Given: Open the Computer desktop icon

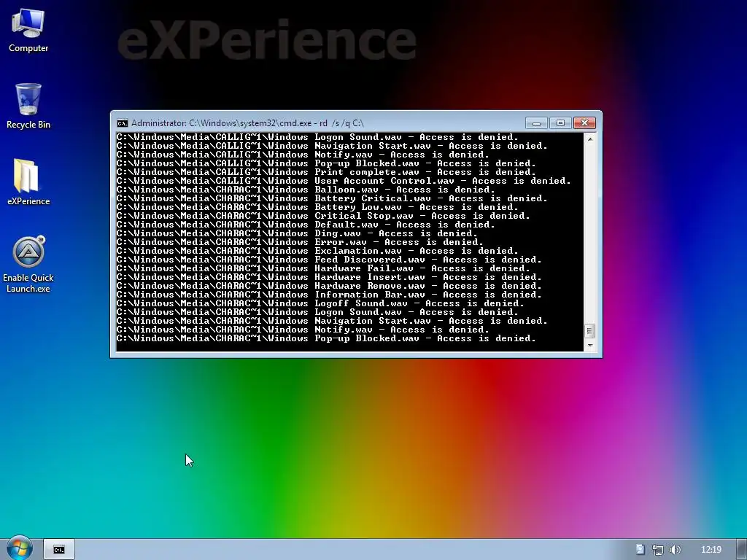Looking at the screenshot, I should click(28, 31).
